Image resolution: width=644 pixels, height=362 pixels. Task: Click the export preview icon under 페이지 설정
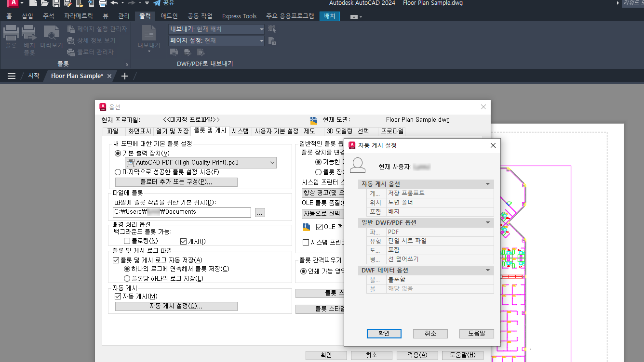point(174,52)
